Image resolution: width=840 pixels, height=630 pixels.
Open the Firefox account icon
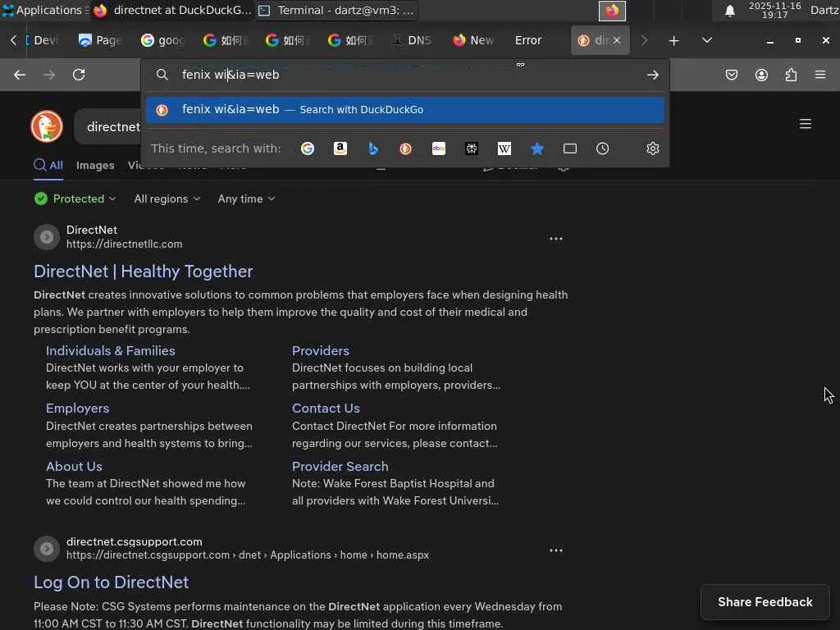[x=761, y=75]
